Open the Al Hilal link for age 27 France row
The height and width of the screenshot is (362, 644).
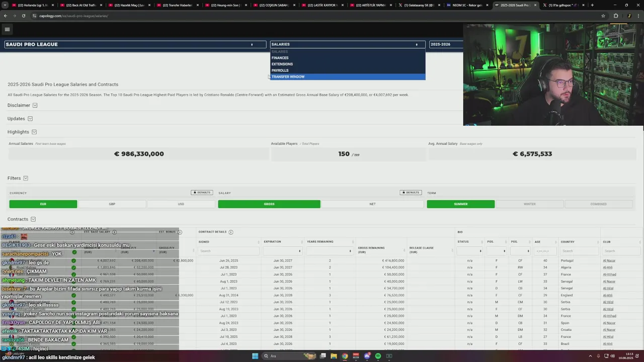tap(609, 337)
